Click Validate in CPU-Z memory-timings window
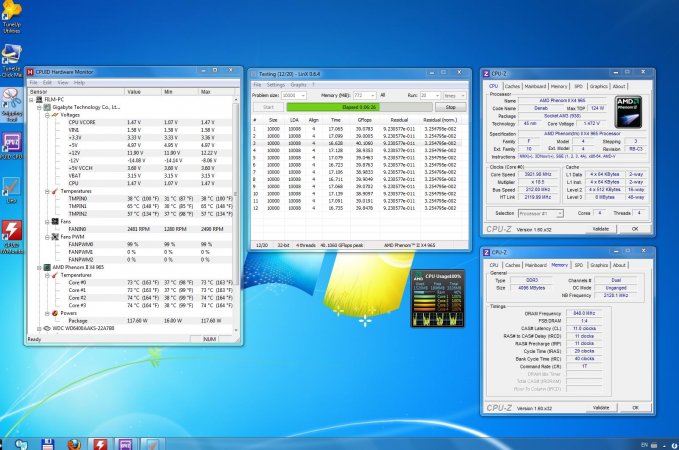Screen dimensions: 679x450 (x=601, y=408)
